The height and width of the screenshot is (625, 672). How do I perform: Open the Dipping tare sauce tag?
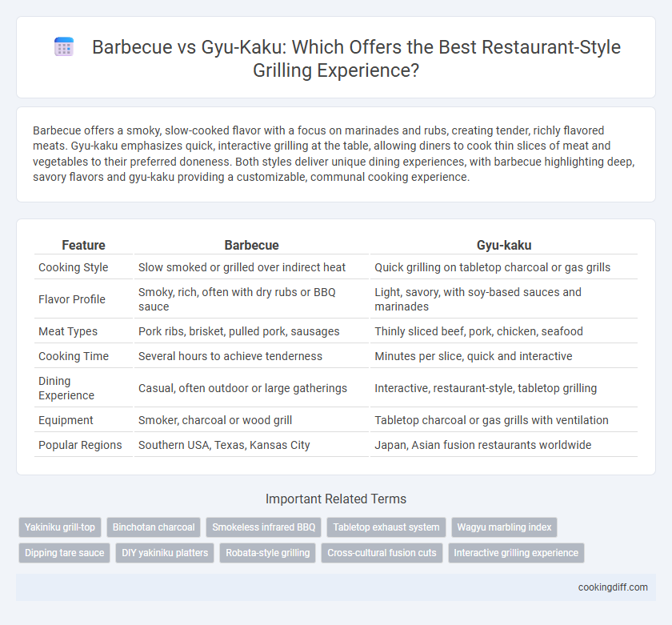pyautogui.click(x=64, y=553)
